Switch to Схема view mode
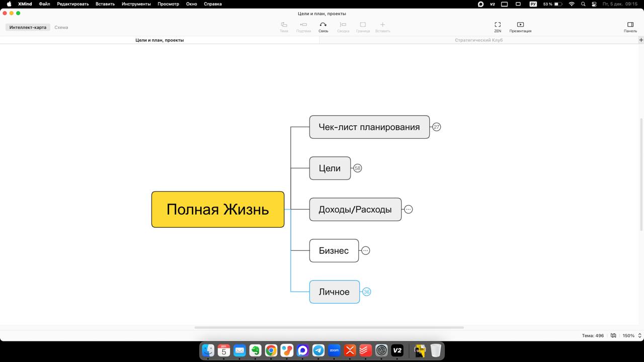Image resolution: width=644 pixels, height=362 pixels. [x=61, y=28]
